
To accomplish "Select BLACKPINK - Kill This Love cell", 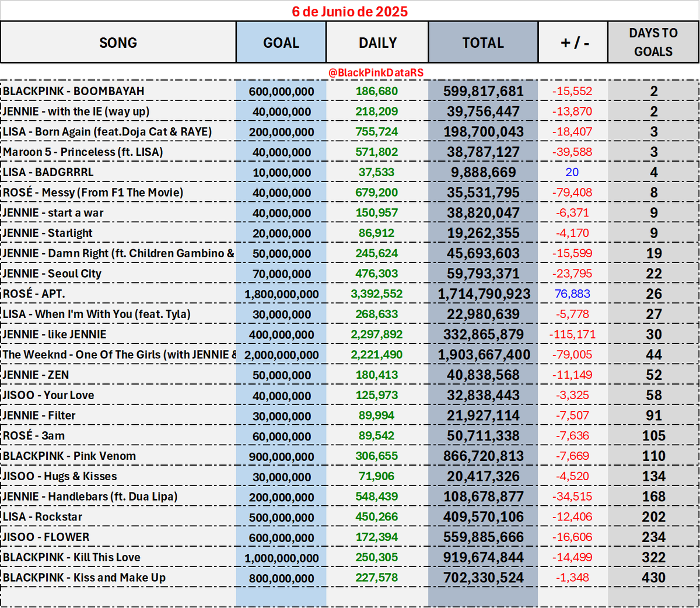I will (x=118, y=557).
